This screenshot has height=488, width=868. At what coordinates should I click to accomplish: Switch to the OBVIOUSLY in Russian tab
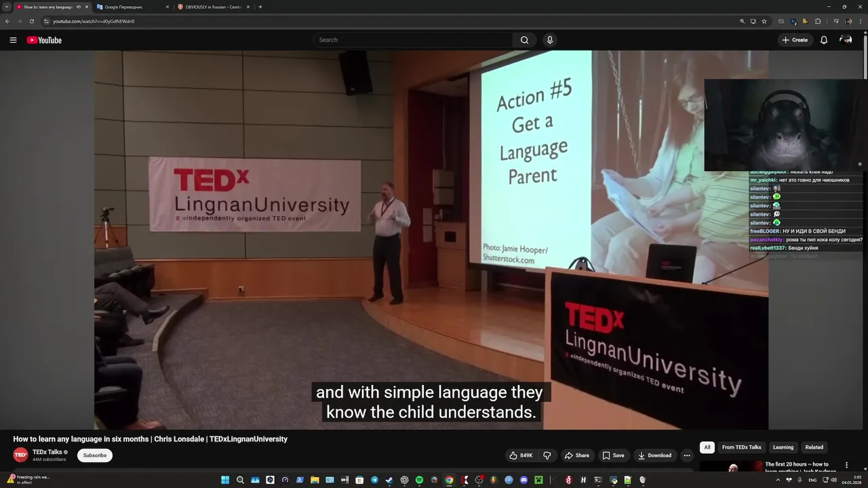[214, 7]
